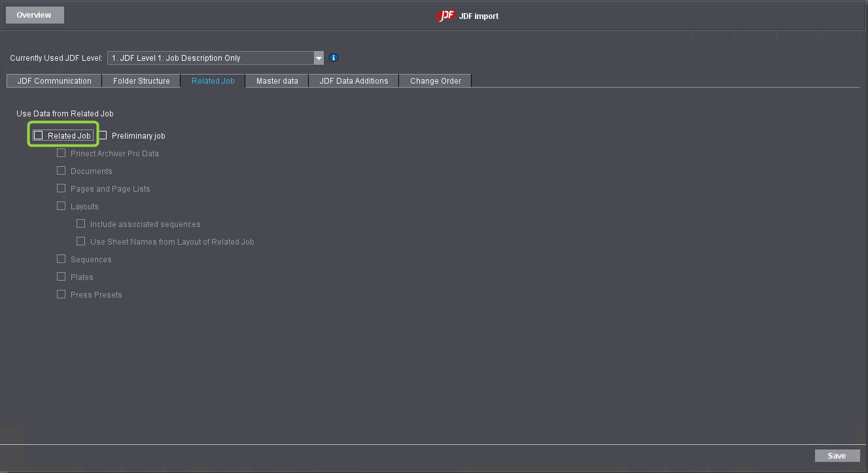Screen dimensions: 868x473
Task: Enable Include associated sequences
Action: point(80,223)
